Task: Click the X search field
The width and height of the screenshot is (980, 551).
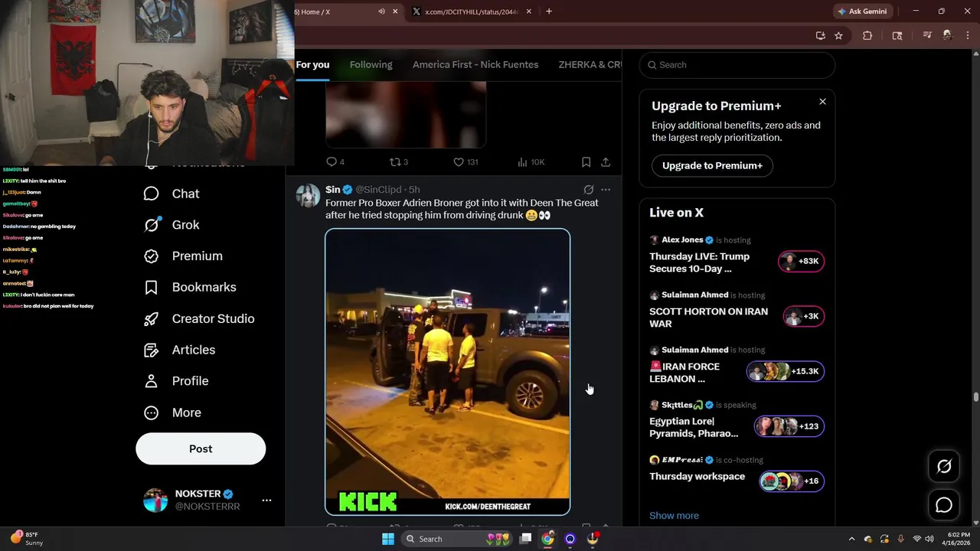Action: click(x=737, y=65)
